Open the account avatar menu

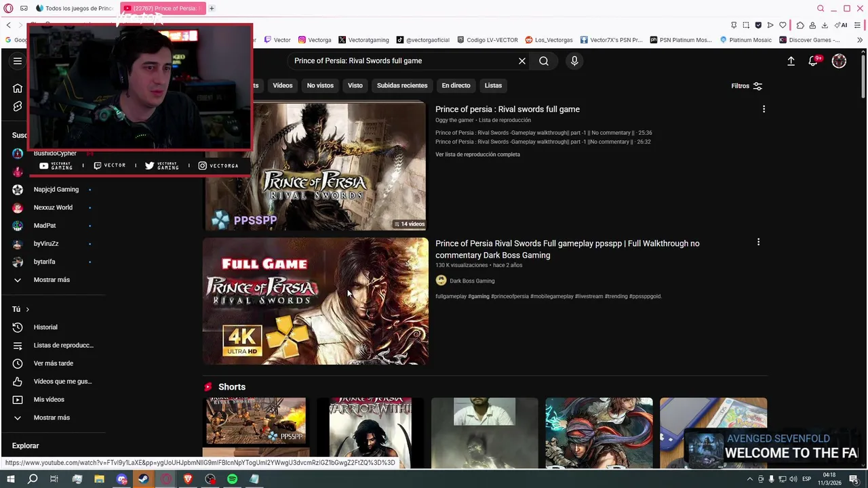(x=839, y=61)
